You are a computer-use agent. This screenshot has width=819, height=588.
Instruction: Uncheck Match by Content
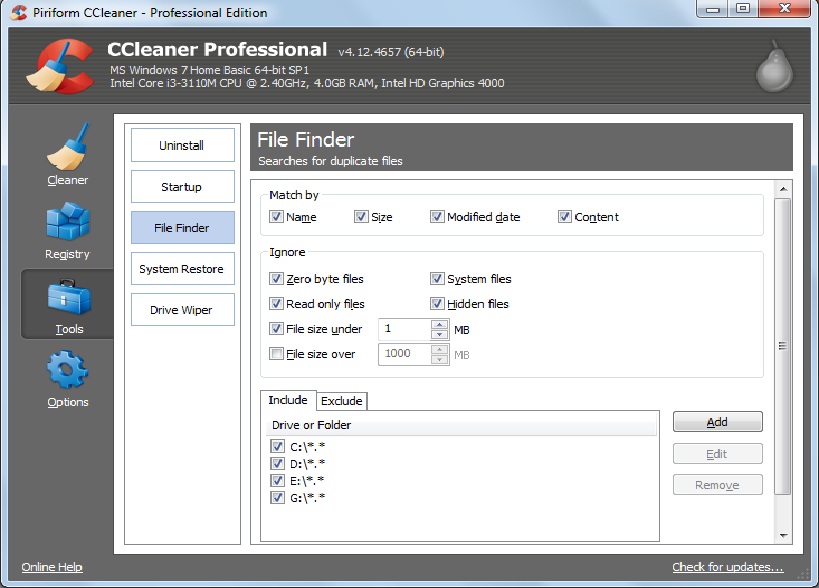(x=565, y=216)
